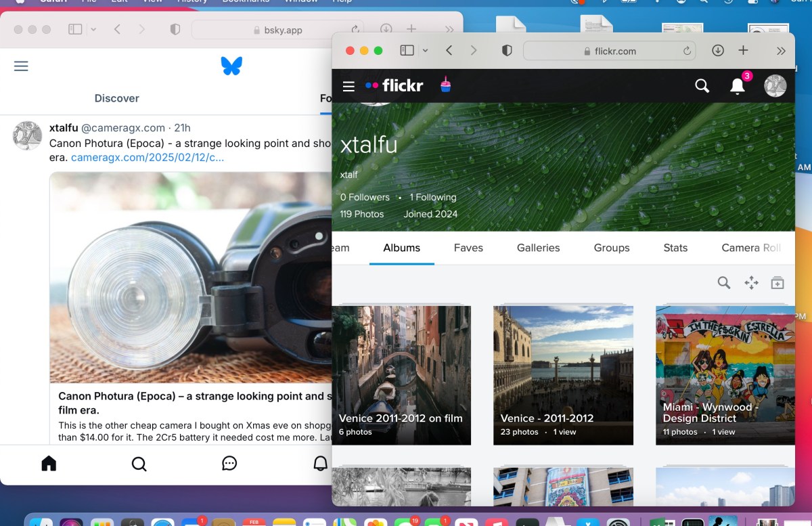Switch to the Faves tab
The image size is (812, 526).
tap(468, 248)
